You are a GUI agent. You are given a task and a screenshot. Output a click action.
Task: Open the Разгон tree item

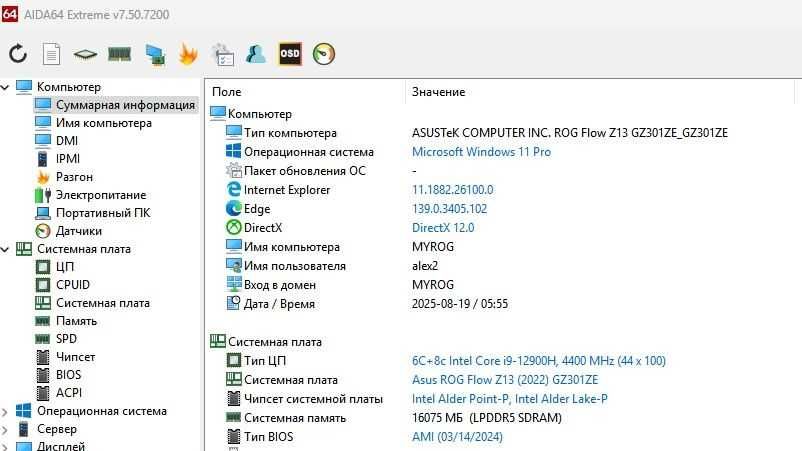point(74,177)
